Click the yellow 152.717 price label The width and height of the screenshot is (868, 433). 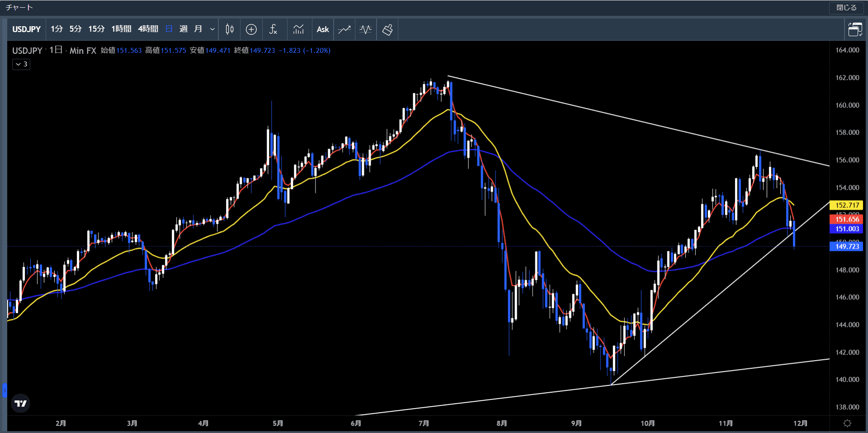847,205
